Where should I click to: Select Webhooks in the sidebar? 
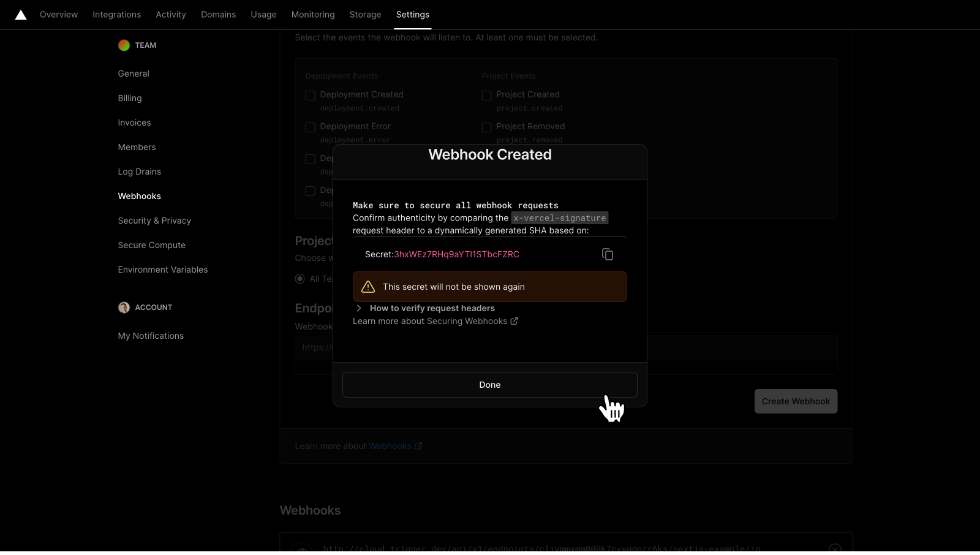point(140,196)
